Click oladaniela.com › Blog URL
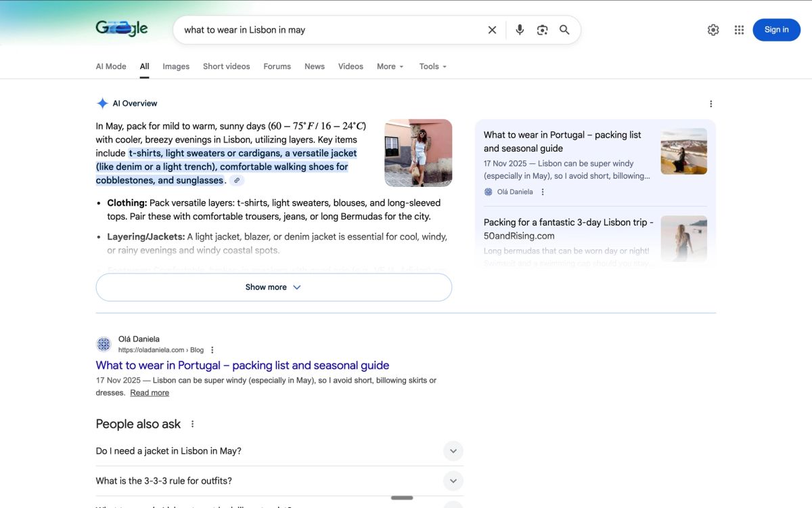This screenshot has height=508, width=812. pos(161,350)
